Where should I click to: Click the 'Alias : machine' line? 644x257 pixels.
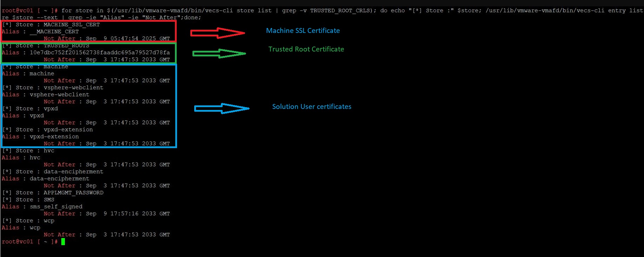(28, 74)
